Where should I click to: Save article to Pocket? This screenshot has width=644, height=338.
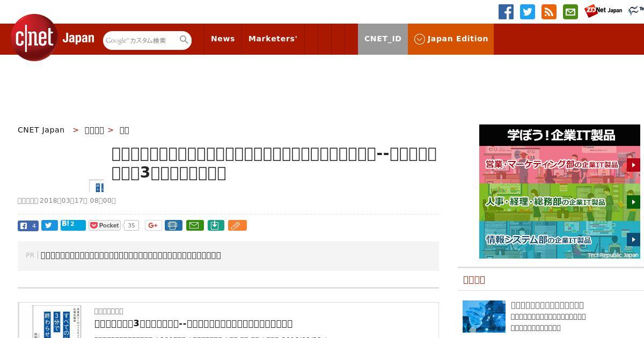point(105,225)
